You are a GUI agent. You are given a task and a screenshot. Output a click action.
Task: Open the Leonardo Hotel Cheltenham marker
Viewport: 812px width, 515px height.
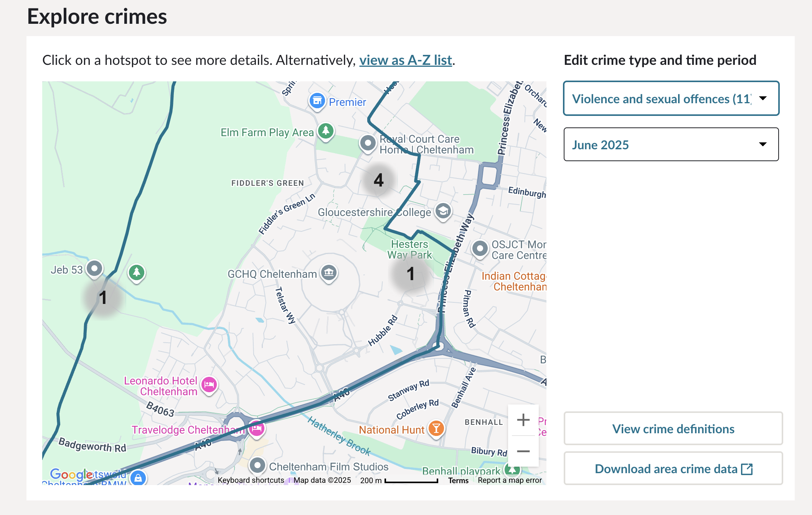(209, 385)
